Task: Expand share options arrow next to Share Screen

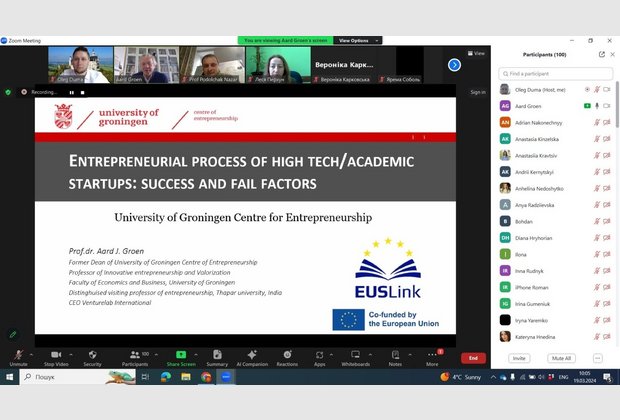Action: 196,354
